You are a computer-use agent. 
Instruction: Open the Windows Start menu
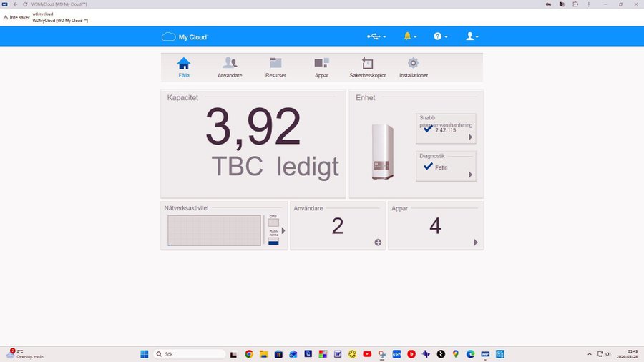pos(145,354)
